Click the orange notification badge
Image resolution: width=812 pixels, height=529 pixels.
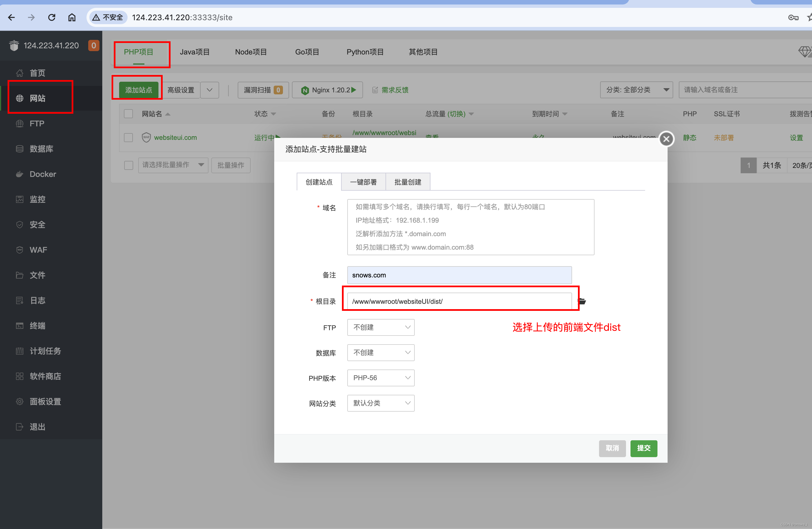[x=94, y=45]
